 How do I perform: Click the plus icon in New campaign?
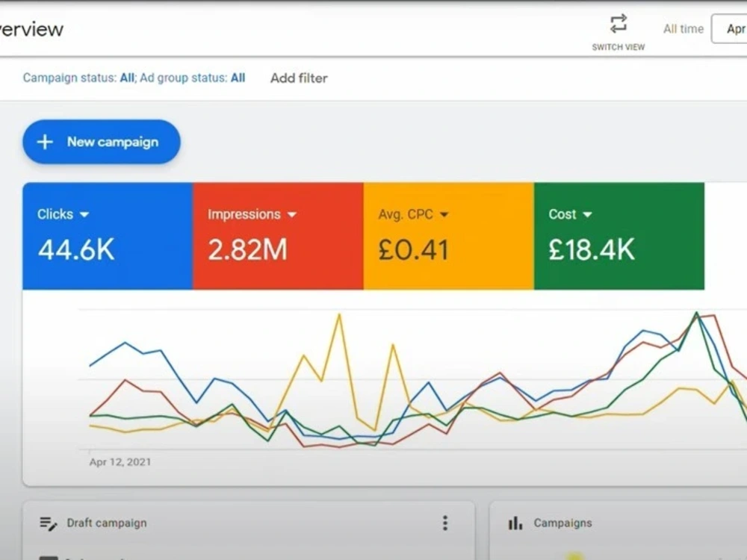(45, 142)
